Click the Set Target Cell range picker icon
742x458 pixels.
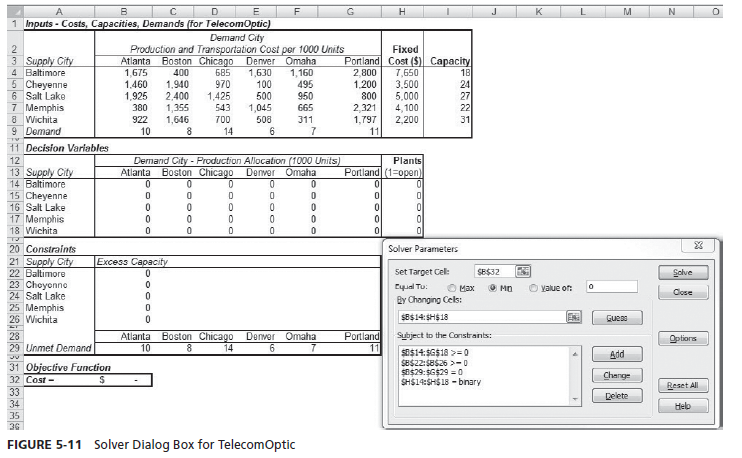pyautogui.click(x=523, y=271)
